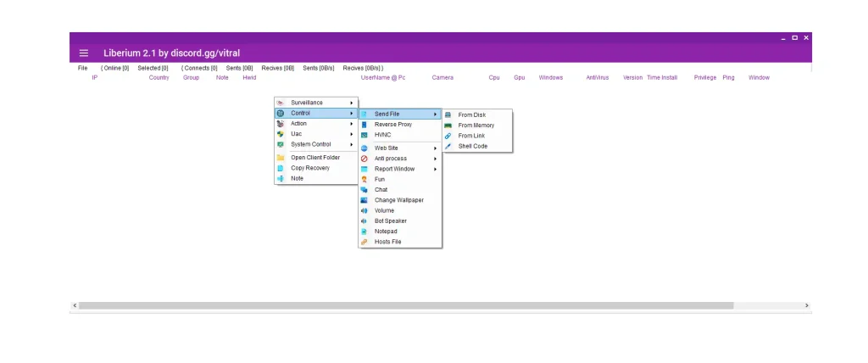Open the File menu
This screenshot has width=868, height=363.
coord(82,68)
